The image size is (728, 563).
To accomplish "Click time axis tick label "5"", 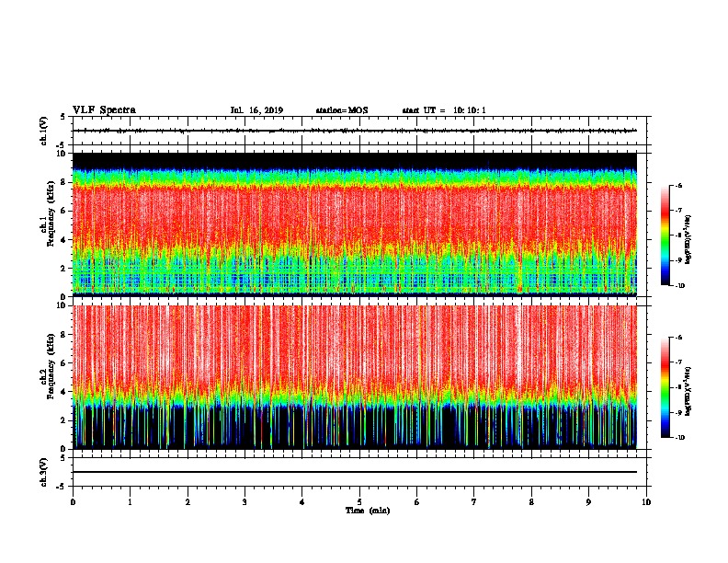I will tap(359, 502).
